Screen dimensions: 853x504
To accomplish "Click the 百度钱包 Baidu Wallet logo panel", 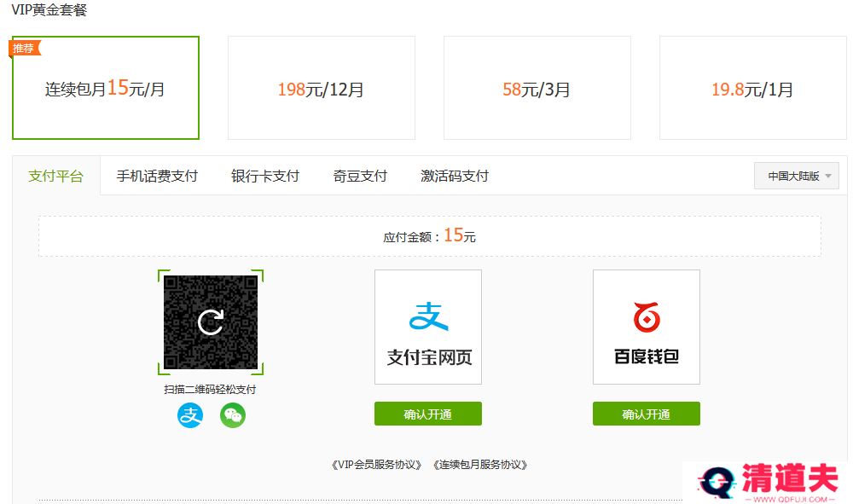I will [646, 327].
